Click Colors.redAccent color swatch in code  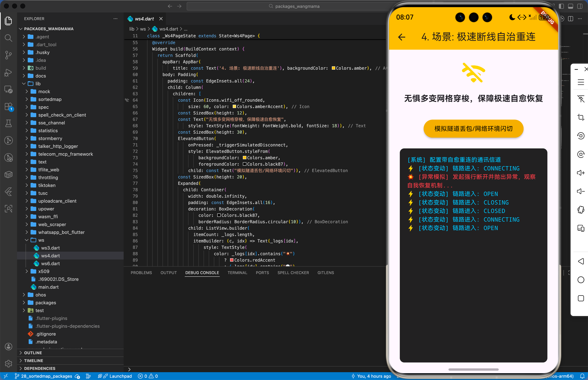[232, 260]
